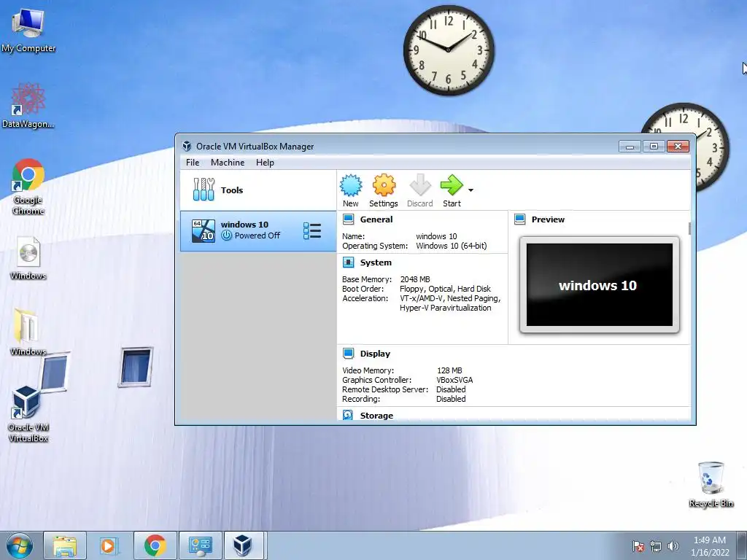
Task: Select the Windows disc image file icon
Action: point(28,258)
